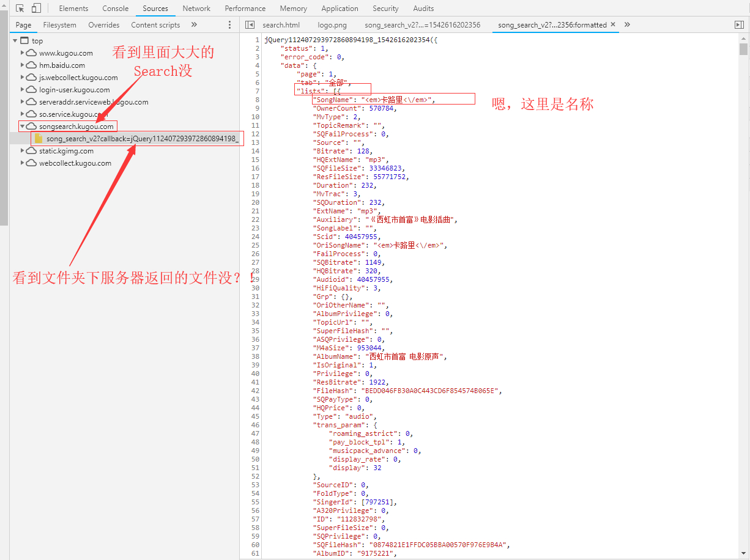Collapse the songsearch.kugou.com tree node
Viewport: 750px width, 560px height.
[22, 127]
